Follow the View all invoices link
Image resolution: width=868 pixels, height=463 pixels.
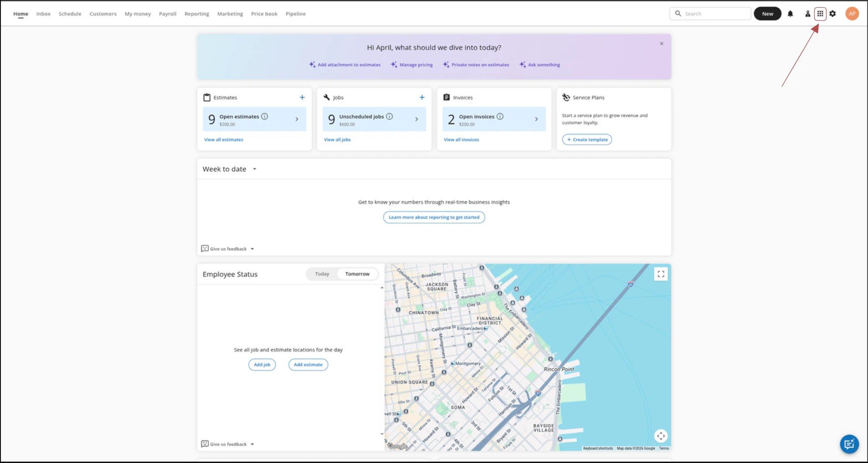point(461,140)
